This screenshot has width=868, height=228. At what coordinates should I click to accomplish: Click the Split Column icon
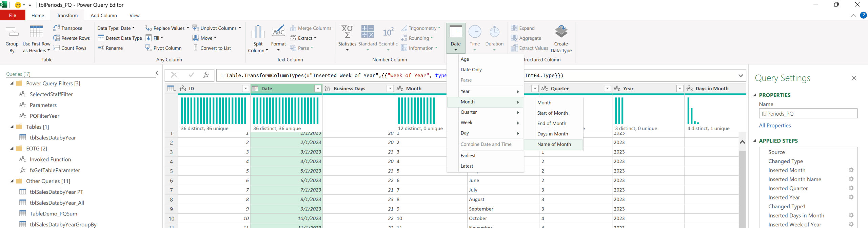[258, 32]
